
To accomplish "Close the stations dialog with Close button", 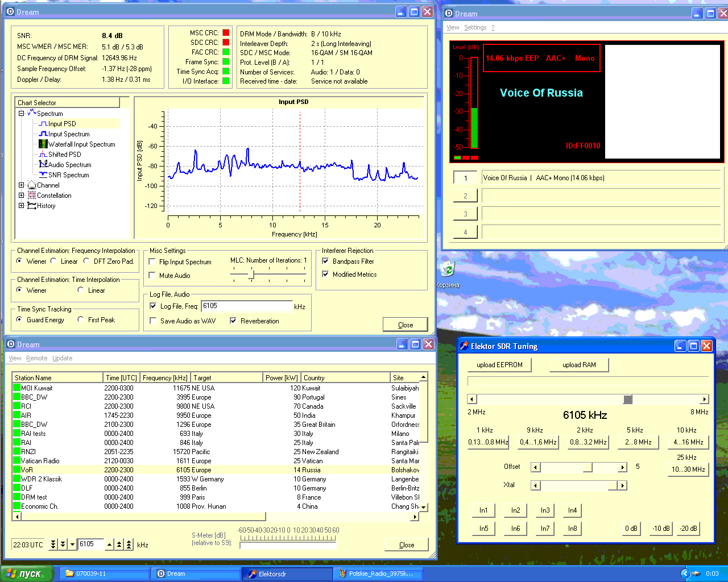I will pyautogui.click(x=407, y=544).
